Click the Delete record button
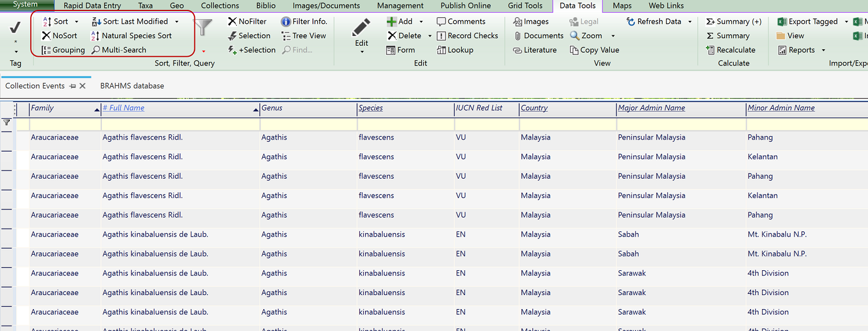868x331 pixels. (x=404, y=35)
